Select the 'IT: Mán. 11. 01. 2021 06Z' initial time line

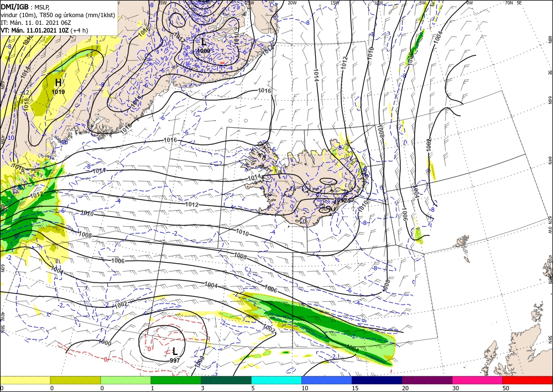[36, 23]
